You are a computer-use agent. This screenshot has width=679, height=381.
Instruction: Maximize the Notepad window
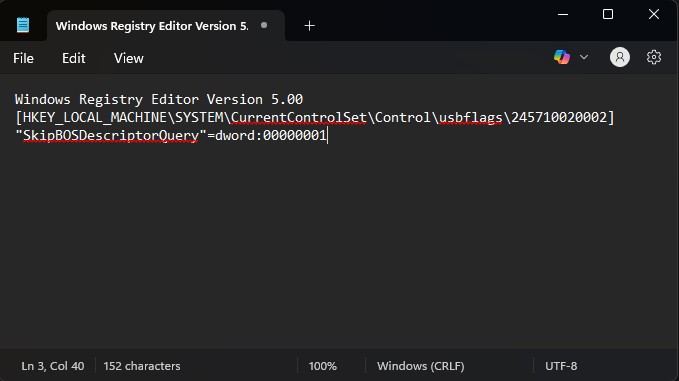(x=608, y=14)
